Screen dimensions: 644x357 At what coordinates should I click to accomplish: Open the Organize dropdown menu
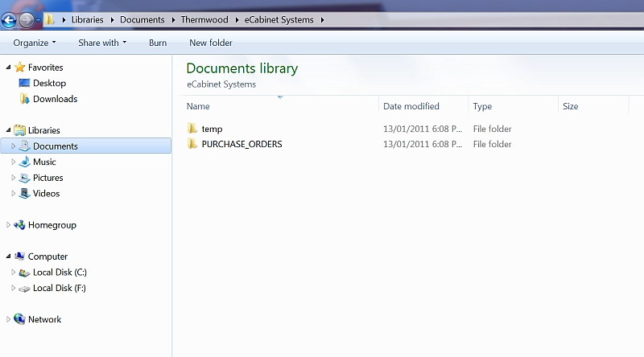[x=35, y=43]
